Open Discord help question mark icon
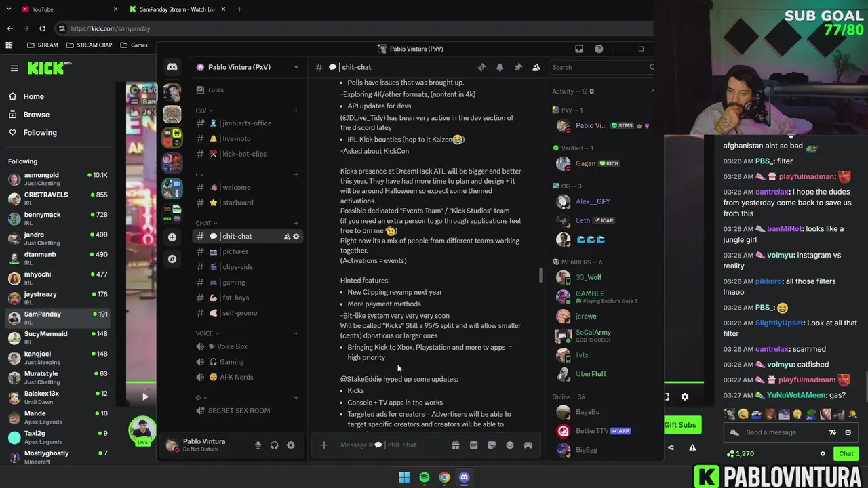The width and height of the screenshot is (868, 488). [599, 49]
